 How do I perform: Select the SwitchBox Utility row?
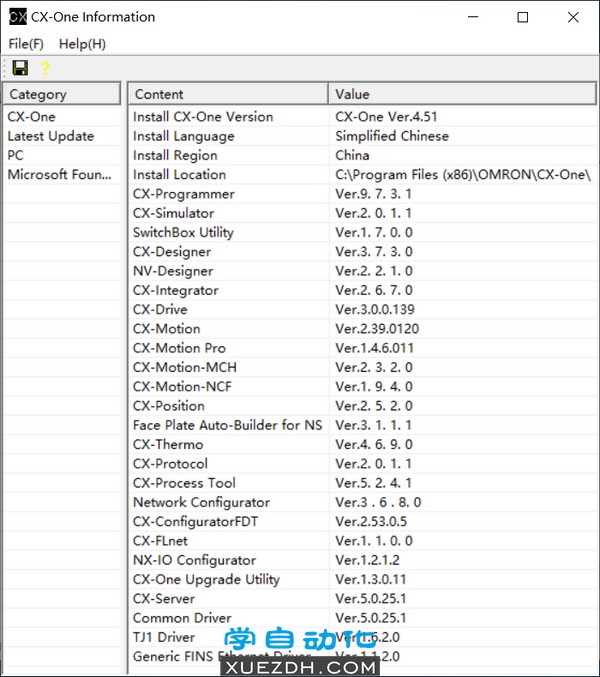[363, 232]
